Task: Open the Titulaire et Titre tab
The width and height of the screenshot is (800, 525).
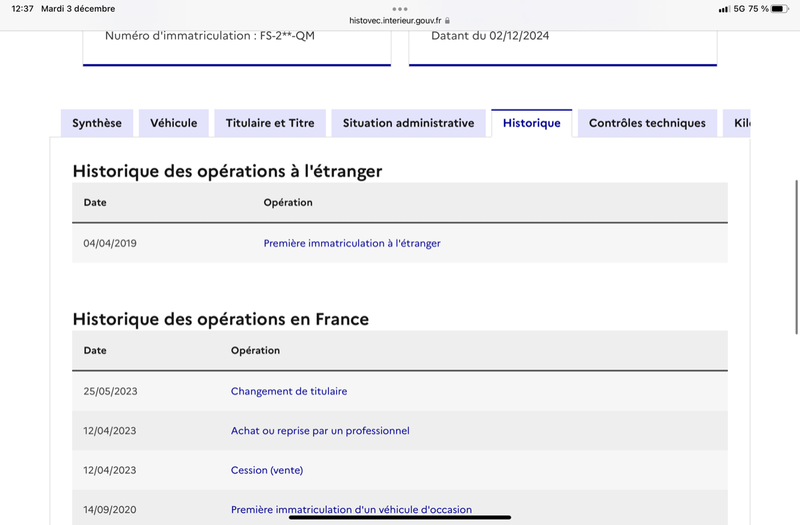Action: 270,123
